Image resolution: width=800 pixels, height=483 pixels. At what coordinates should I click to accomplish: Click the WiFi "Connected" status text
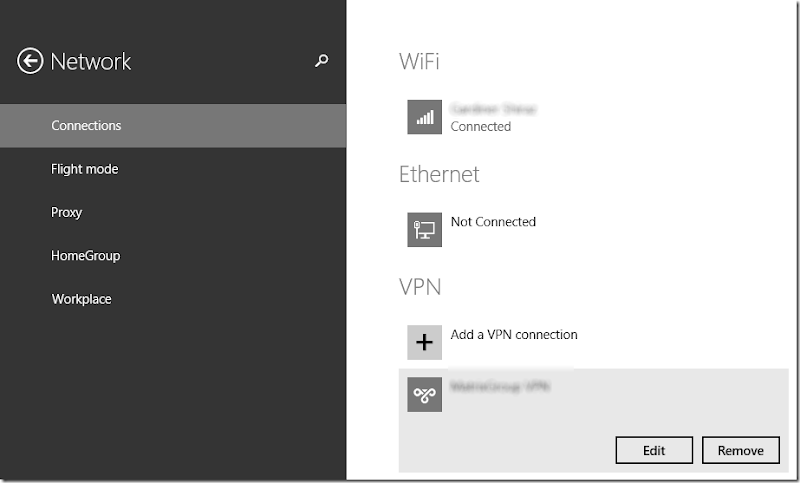click(x=480, y=127)
